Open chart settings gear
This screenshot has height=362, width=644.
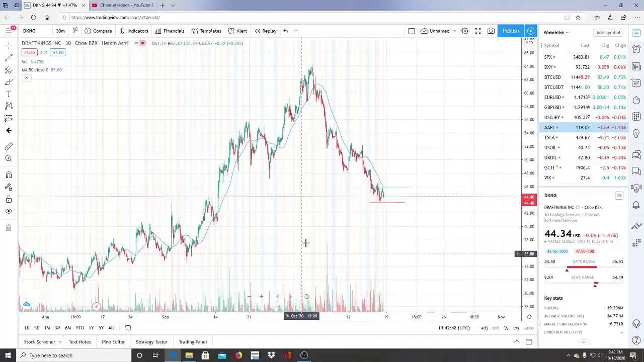(465, 31)
